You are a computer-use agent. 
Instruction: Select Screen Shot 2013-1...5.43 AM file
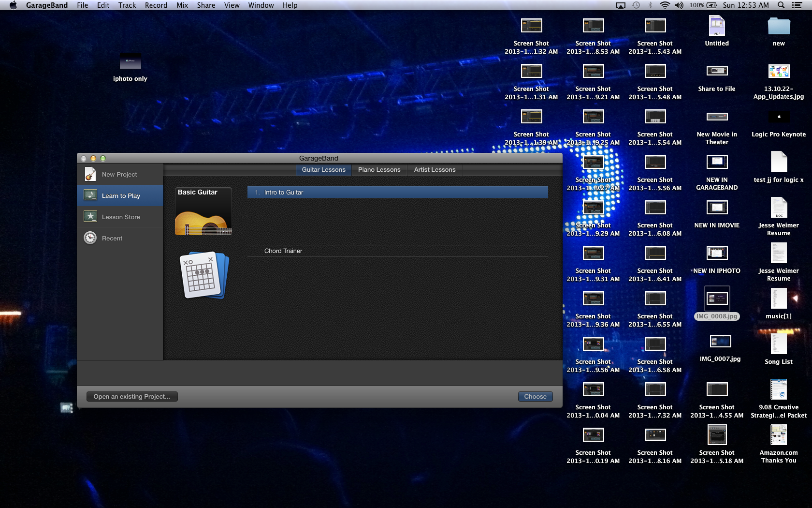(x=655, y=26)
